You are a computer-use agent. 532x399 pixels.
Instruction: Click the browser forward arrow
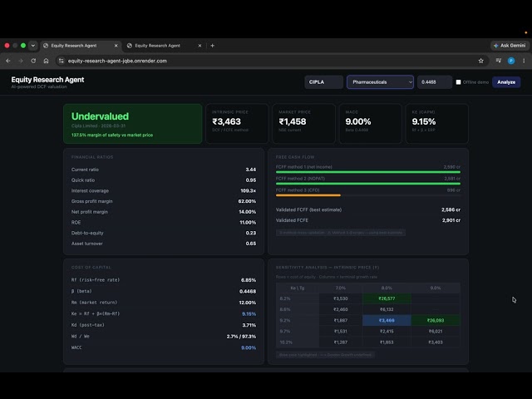(x=21, y=61)
